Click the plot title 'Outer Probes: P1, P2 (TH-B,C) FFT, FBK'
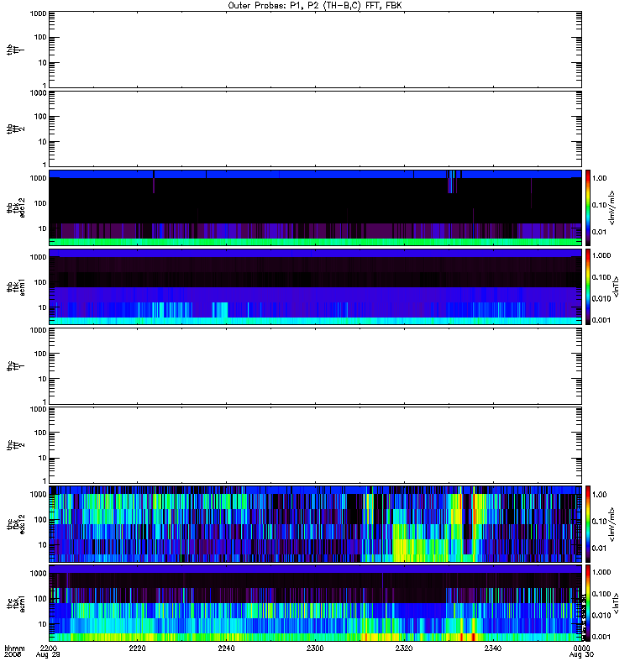Image resolution: width=630 pixels, height=672 pixels. (315, 6)
